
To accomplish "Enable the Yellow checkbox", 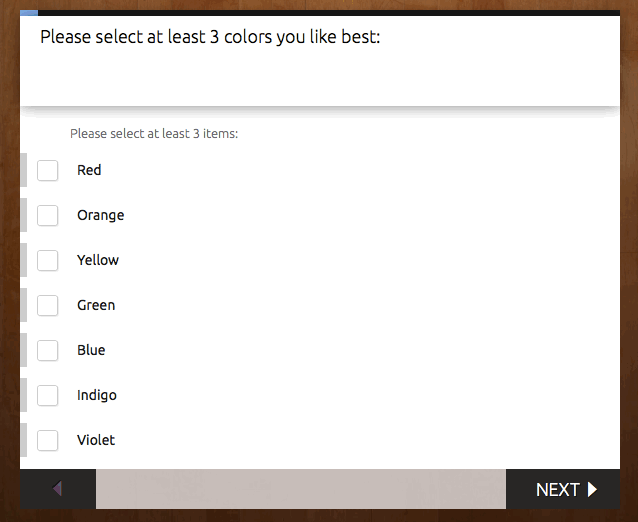I will (48, 260).
